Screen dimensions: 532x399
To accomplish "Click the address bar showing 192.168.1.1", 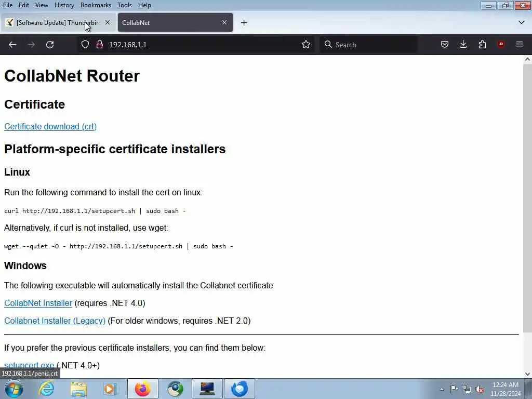I will [x=195, y=45].
